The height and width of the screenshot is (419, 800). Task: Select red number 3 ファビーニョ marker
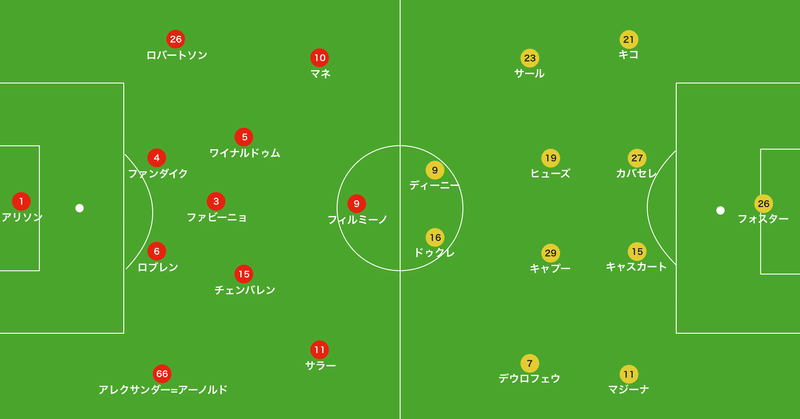tap(215, 201)
